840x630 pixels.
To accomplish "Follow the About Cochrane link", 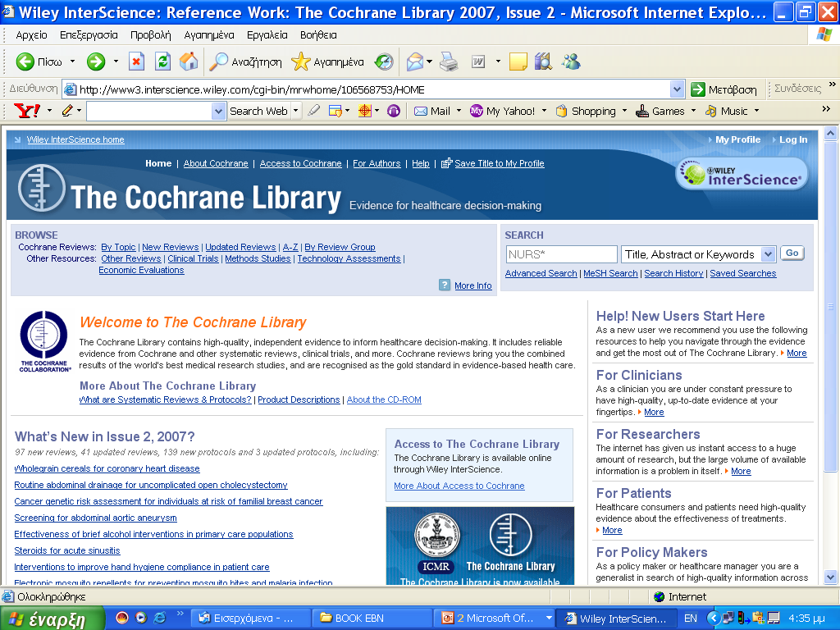I will pyautogui.click(x=216, y=163).
